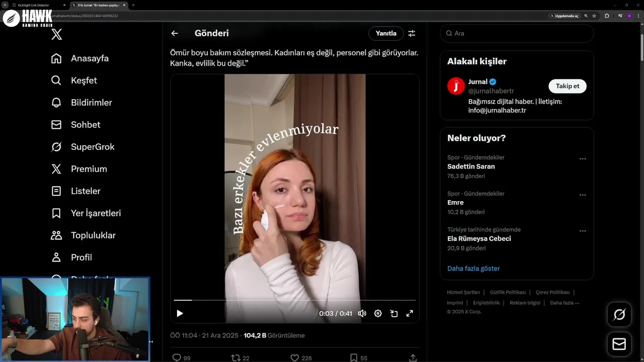Open more options for Ela Rümeysa Cebeci
Viewport: 644px width, 362px height.
point(583,231)
